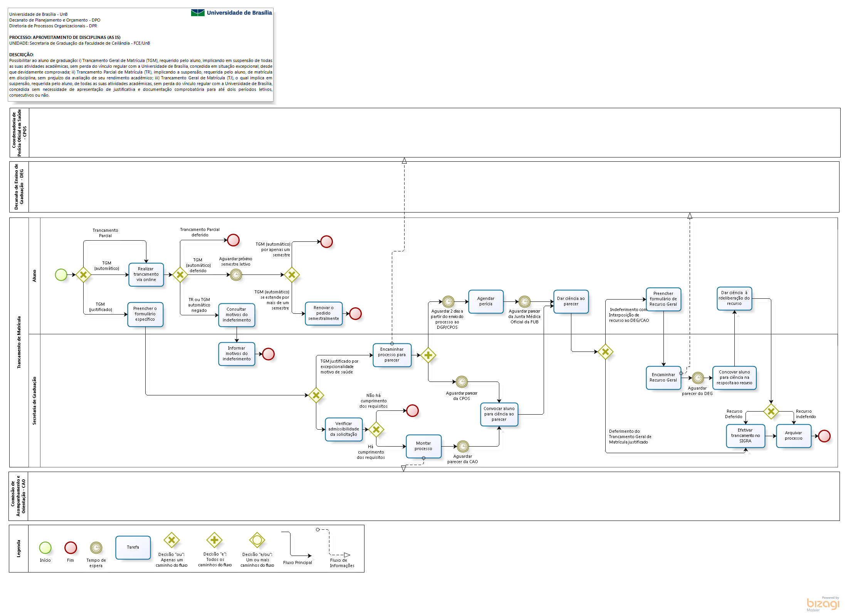This screenshot has width=848, height=616.
Task: Select 'Dar ciência à deliberação do recurso' task
Action: pos(734,298)
